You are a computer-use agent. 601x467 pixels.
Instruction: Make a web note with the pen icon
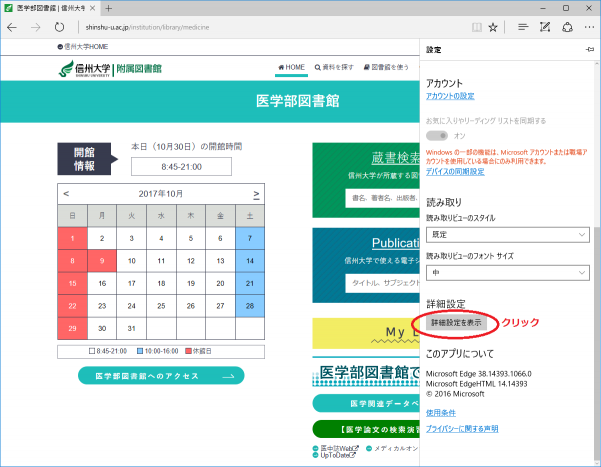[545, 27]
